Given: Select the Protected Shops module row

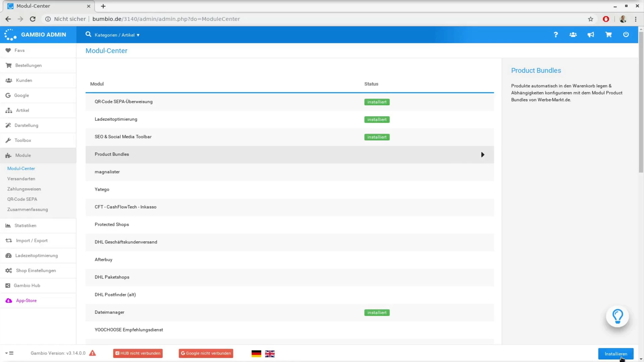Looking at the screenshot, I should click(x=290, y=225).
